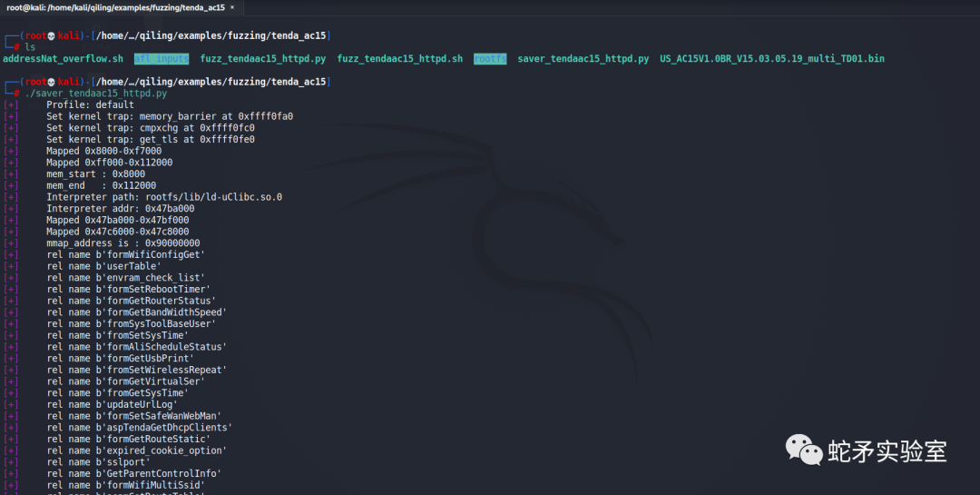Click the ls command text
The width and height of the screenshot is (980, 495).
pos(30,47)
